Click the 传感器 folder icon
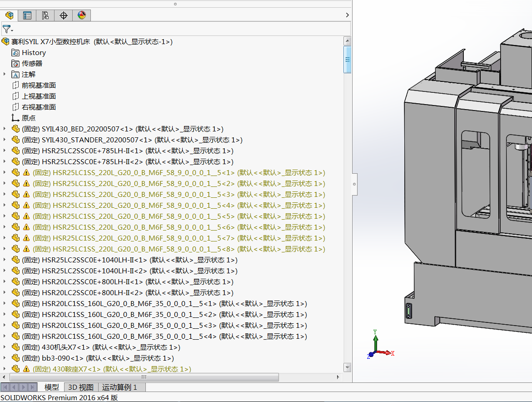532x402 pixels. (x=15, y=64)
